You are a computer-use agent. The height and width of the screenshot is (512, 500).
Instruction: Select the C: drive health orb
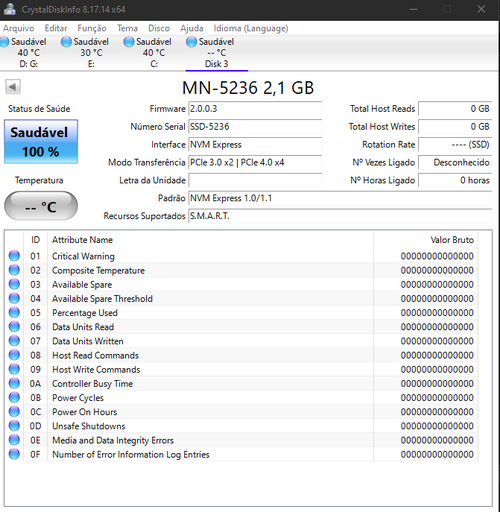(129, 42)
